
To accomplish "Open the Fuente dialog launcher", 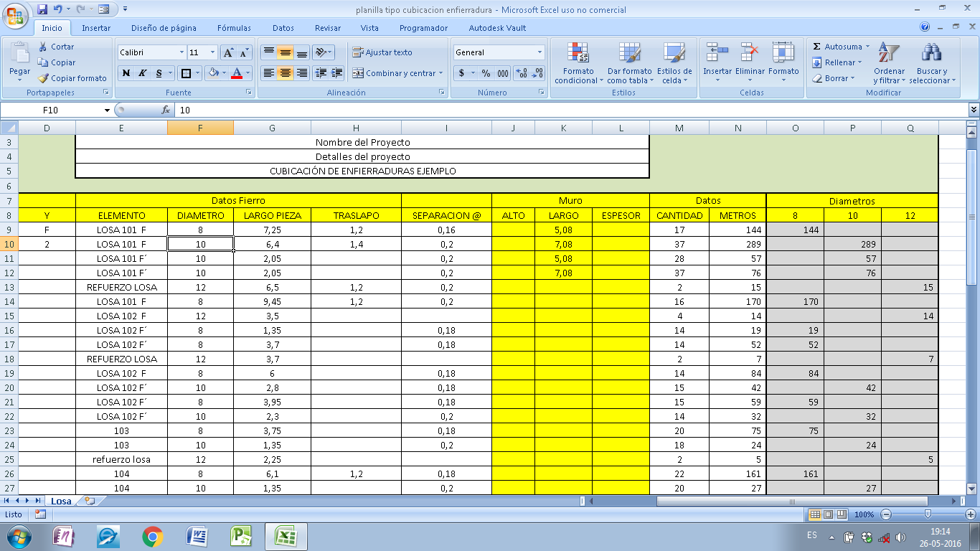I will tap(248, 93).
